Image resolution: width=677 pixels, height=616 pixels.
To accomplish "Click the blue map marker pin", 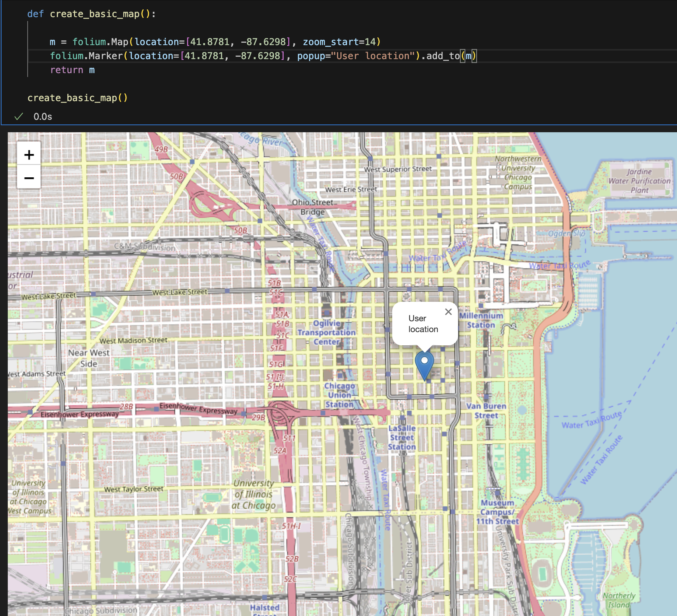I will coord(424,366).
